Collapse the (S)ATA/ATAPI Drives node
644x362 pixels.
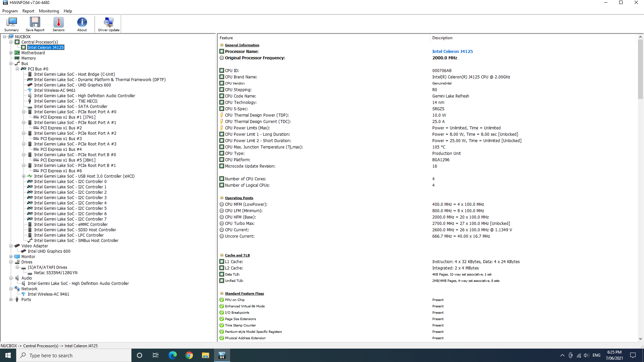[17, 267]
